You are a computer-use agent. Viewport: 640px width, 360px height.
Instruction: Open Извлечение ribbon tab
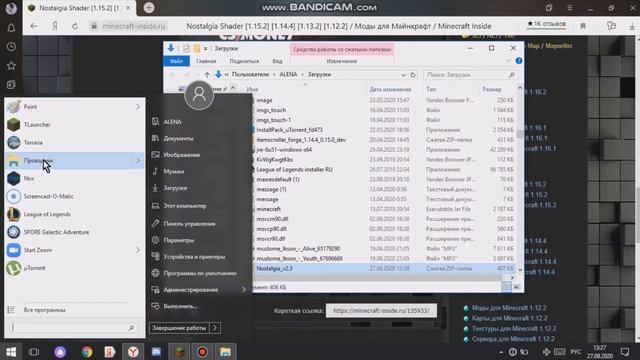tap(342, 61)
